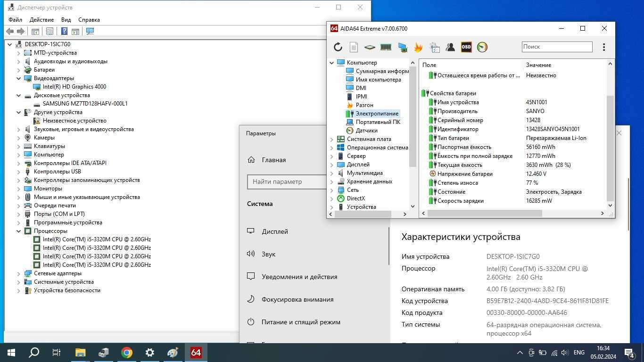This screenshot has width=644, height=362.
Task: Click the blue Help question mark icon
Action: tap(65, 31)
